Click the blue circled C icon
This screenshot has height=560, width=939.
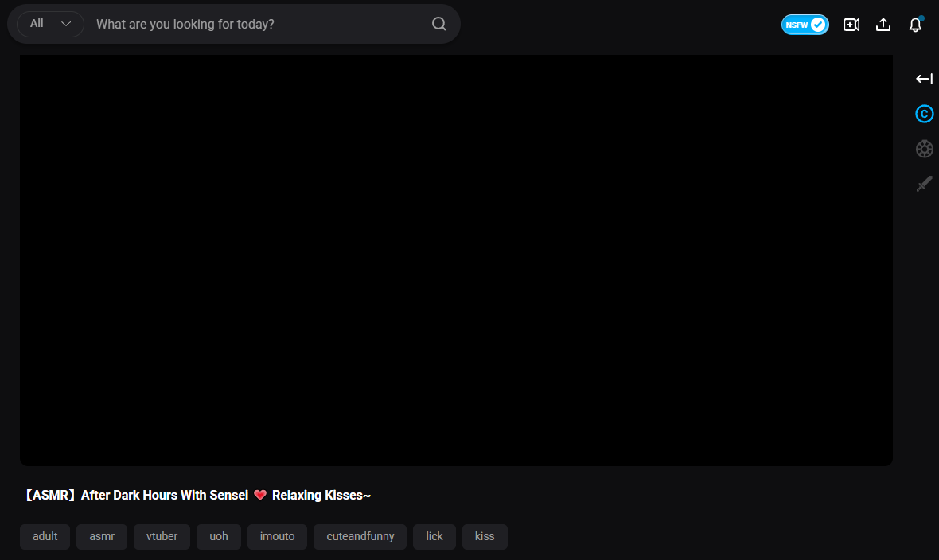click(924, 114)
